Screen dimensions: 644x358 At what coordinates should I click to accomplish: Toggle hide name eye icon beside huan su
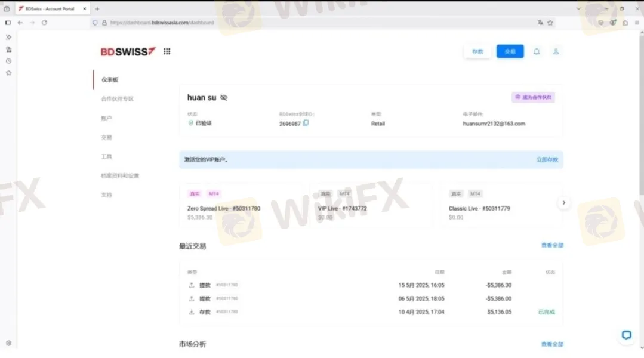(x=224, y=98)
